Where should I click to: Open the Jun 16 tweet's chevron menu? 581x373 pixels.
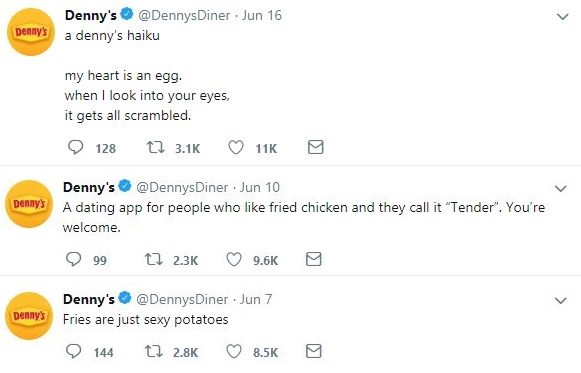tap(563, 17)
